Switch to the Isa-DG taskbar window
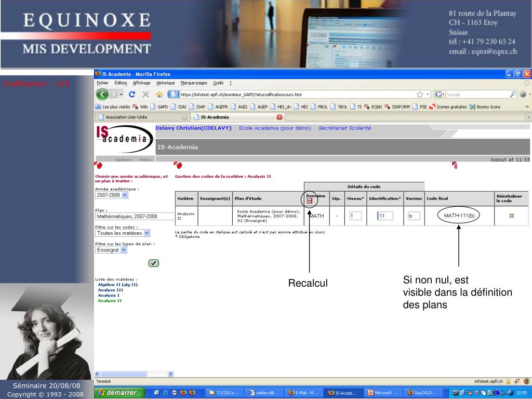This screenshot has height=399, width=532. click(x=424, y=393)
